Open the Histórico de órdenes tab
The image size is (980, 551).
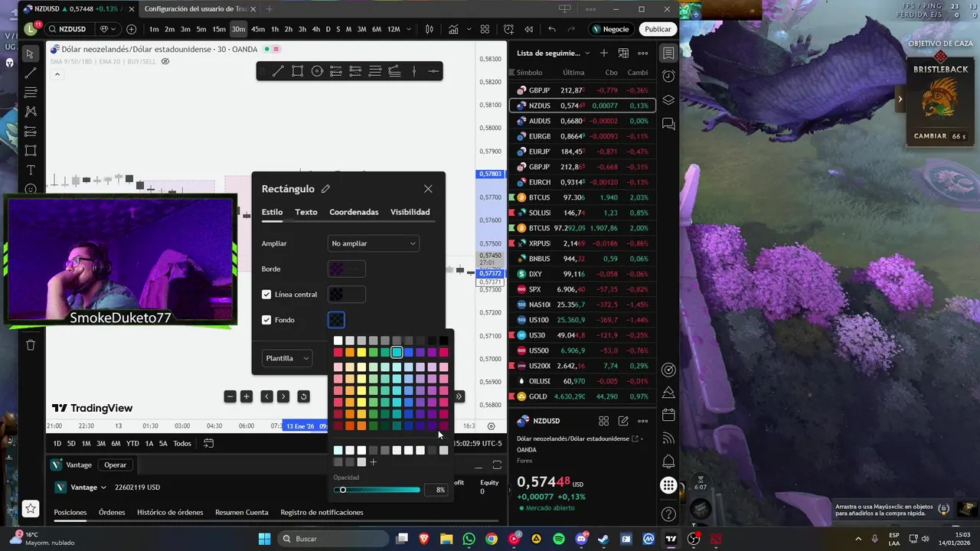170,512
